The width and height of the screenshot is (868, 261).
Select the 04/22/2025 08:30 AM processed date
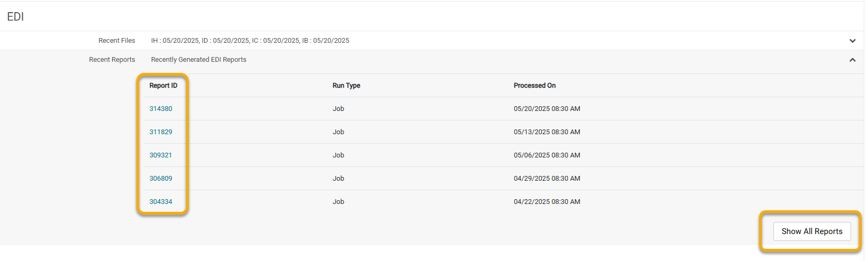click(547, 202)
